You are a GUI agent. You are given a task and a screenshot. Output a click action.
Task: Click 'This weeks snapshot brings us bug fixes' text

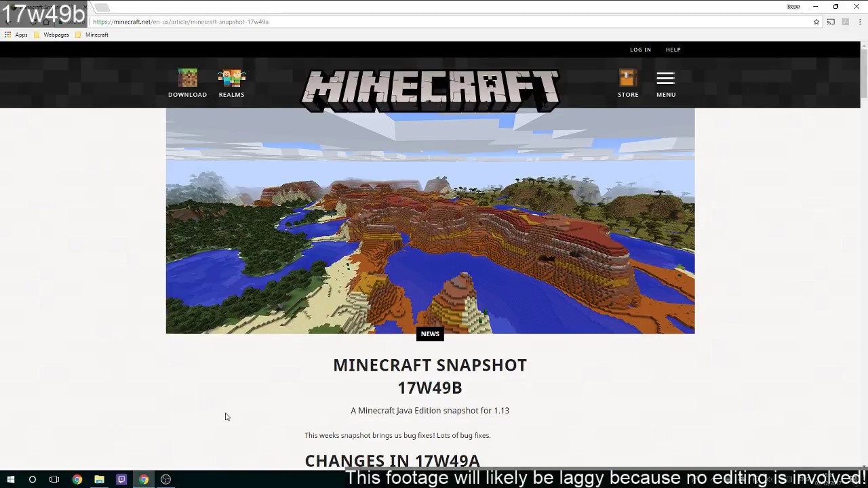tap(397, 435)
